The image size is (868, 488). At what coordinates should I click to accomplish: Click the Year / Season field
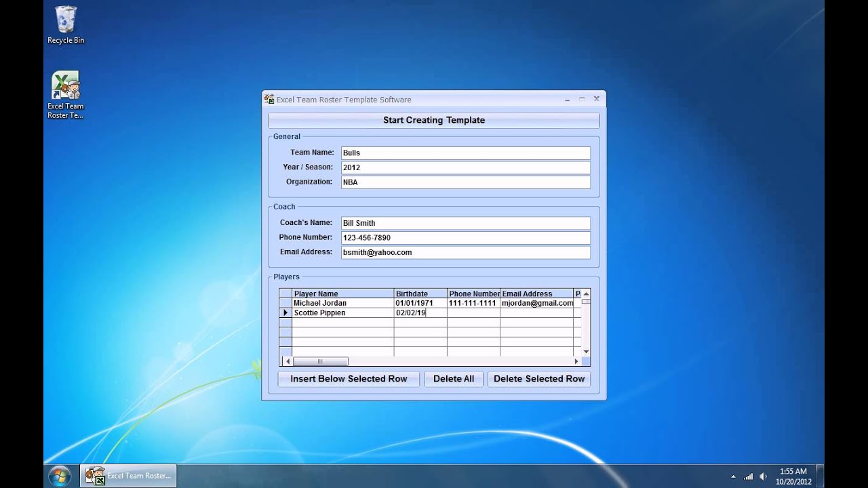click(465, 167)
